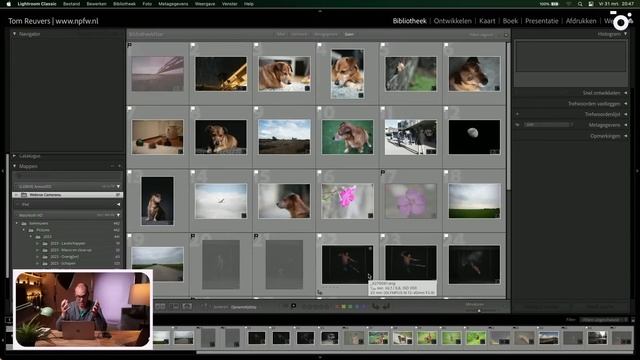The height and width of the screenshot is (360, 640).
Task: Toggle flag on the pale purple flower cell
Action: point(383,173)
